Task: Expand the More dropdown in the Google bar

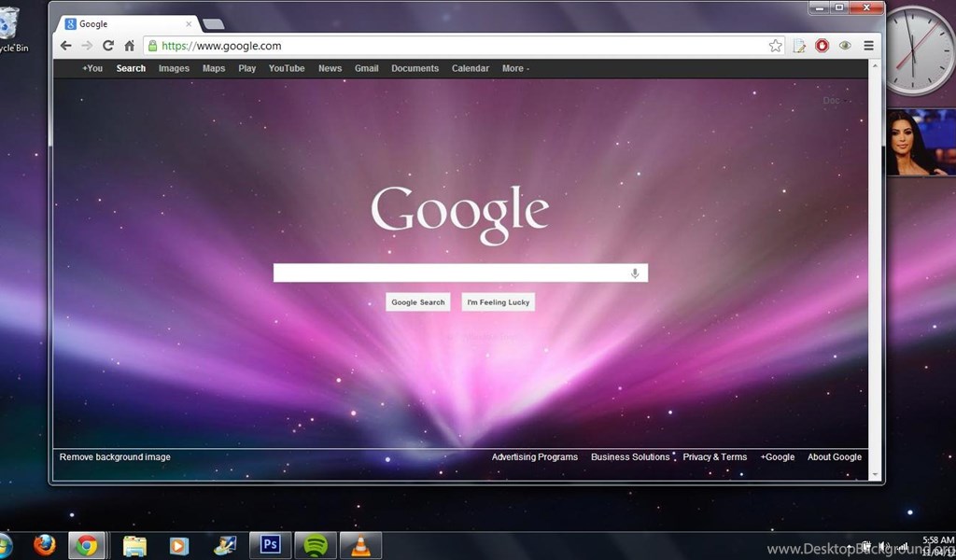Action: [515, 68]
